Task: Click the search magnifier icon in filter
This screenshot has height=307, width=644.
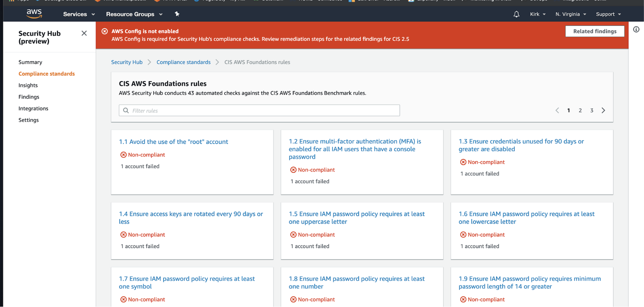Action: click(126, 111)
